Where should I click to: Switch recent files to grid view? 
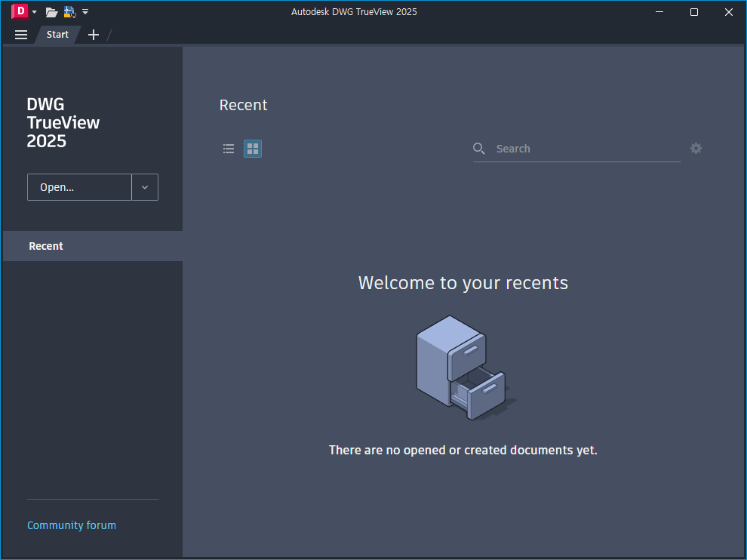253,149
